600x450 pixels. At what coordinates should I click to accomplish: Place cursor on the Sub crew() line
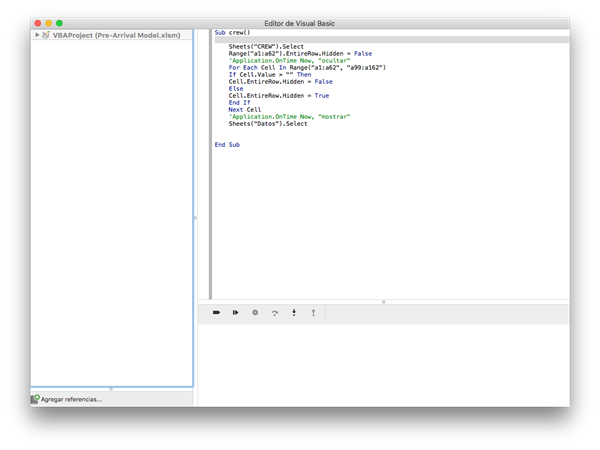[x=233, y=33]
